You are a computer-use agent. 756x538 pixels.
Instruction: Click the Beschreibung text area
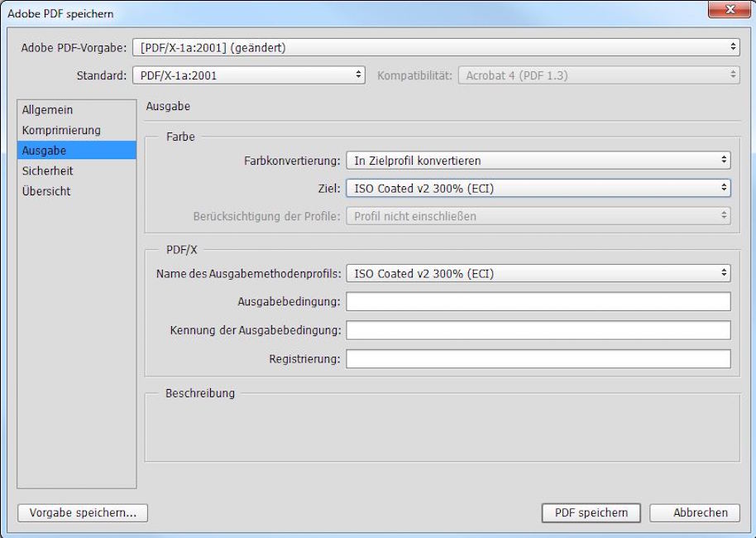(442, 430)
